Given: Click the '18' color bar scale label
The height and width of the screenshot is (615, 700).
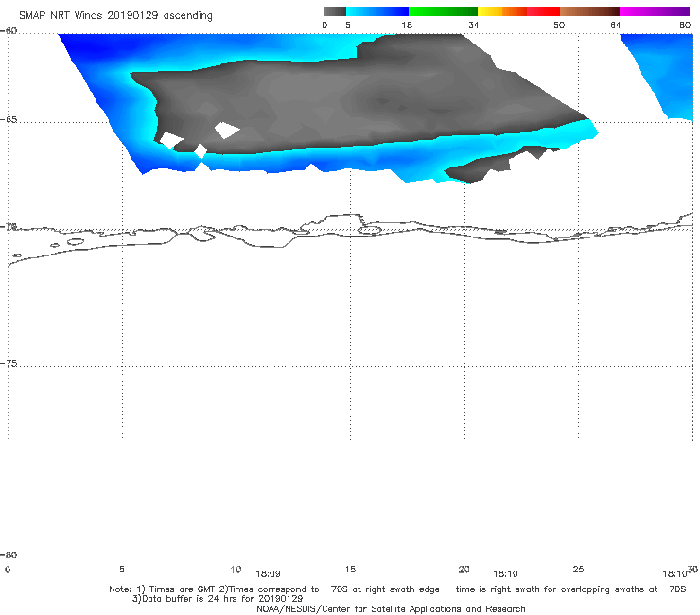Looking at the screenshot, I should point(407,26).
